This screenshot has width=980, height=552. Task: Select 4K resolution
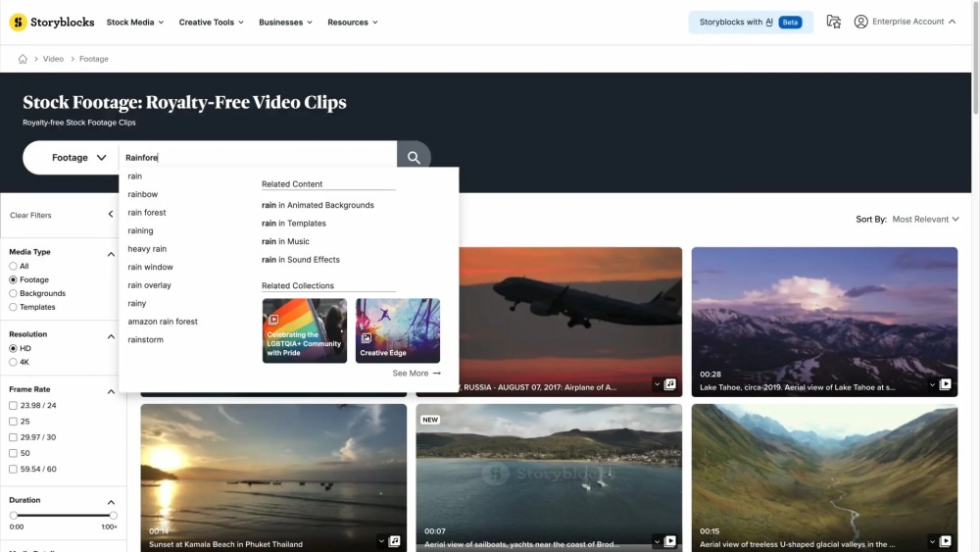[13, 362]
